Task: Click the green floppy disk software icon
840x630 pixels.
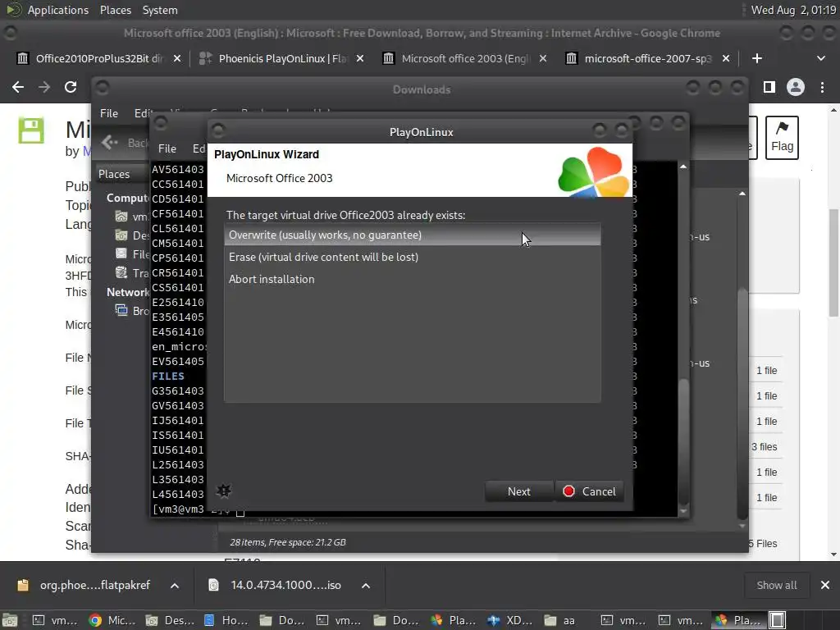Action: (x=30, y=130)
